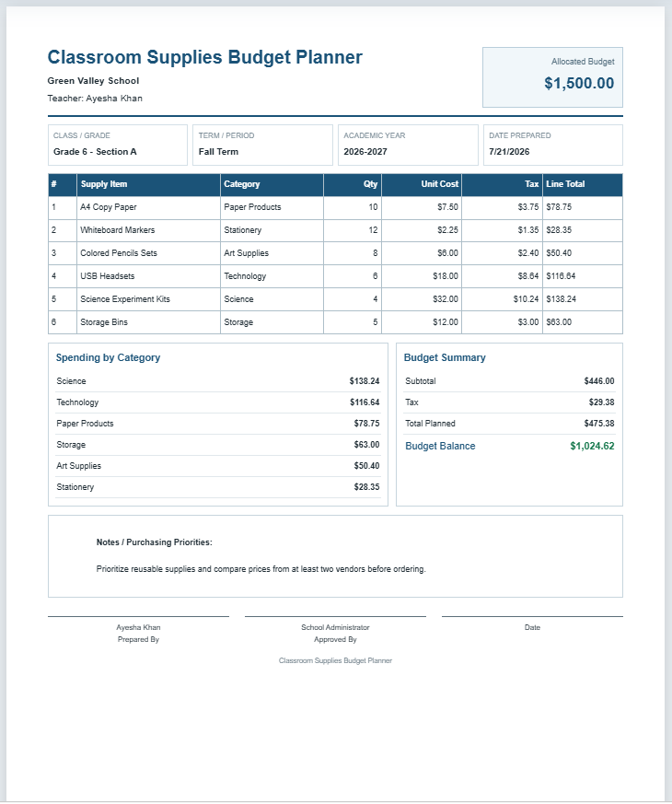Click quantity 12 for Whiteboard Markers
The height and width of the screenshot is (804, 672).
click(353, 231)
